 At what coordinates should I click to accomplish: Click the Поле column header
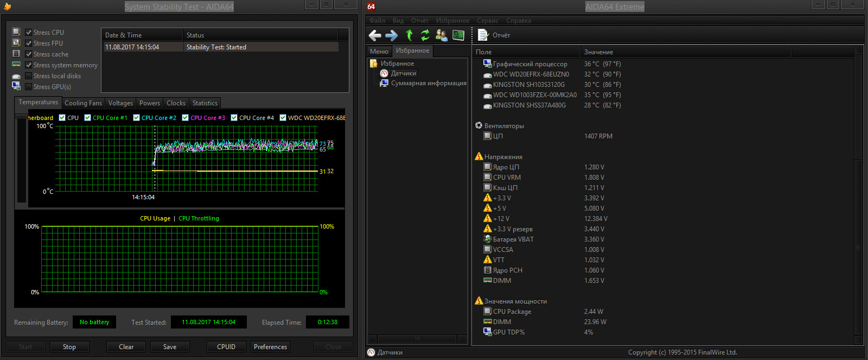[x=526, y=52]
